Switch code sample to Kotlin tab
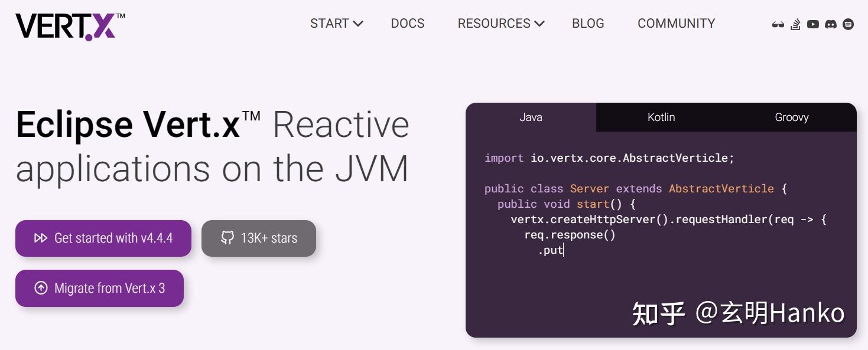 point(661,117)
